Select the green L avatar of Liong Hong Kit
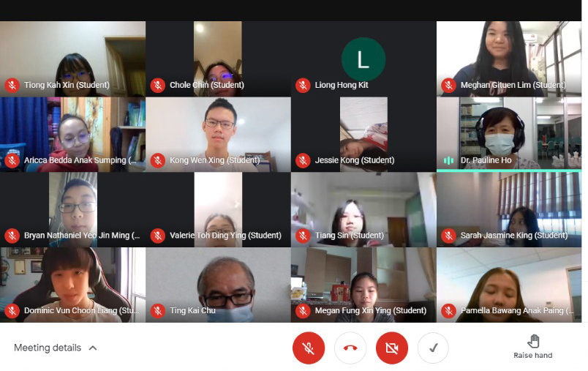 coord(363,59)
